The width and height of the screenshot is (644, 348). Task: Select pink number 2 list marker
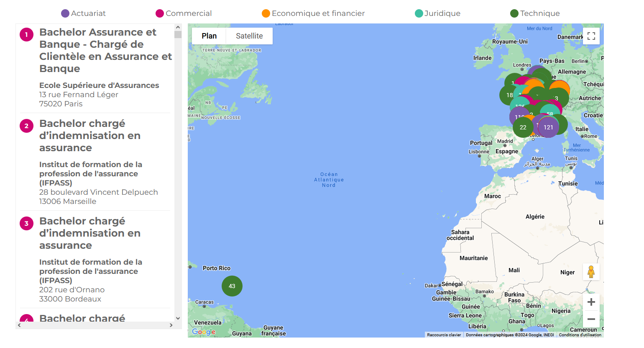[x=26, y=126]
